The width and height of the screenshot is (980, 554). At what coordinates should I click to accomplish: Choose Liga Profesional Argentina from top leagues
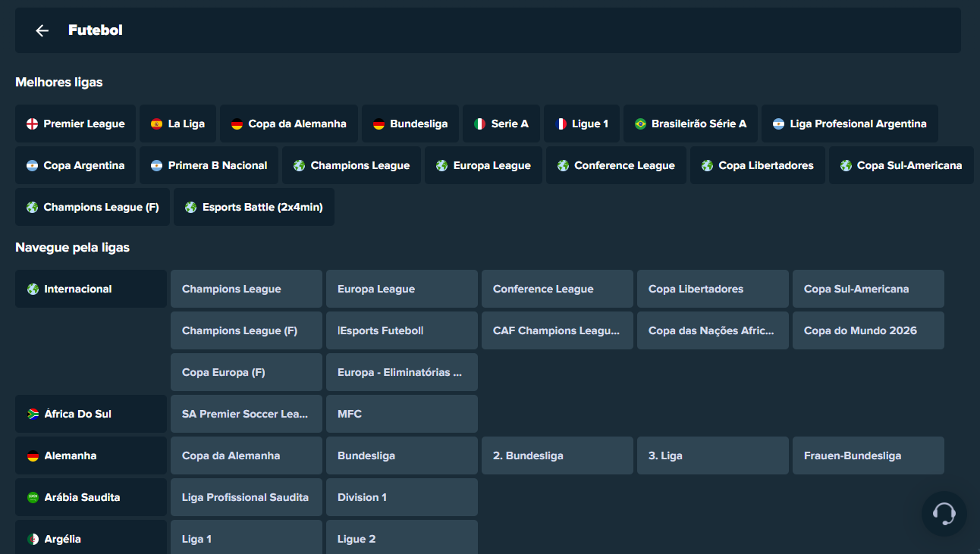click(x=850, y=124)
